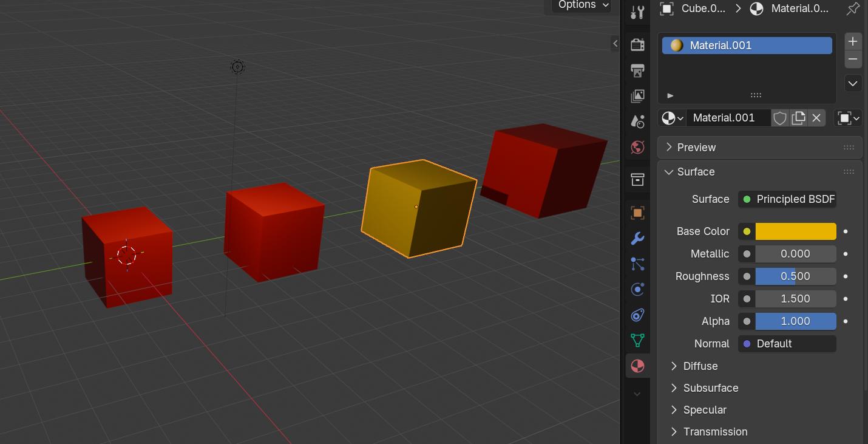
Task: Click the Roughness input socket dot
Action: (747, 276)
